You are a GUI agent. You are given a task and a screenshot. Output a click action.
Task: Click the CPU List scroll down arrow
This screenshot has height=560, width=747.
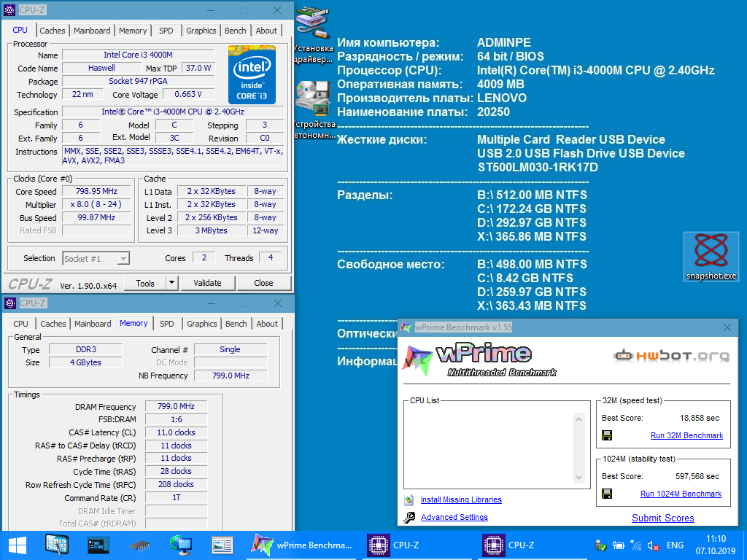(x=578, y=478)
